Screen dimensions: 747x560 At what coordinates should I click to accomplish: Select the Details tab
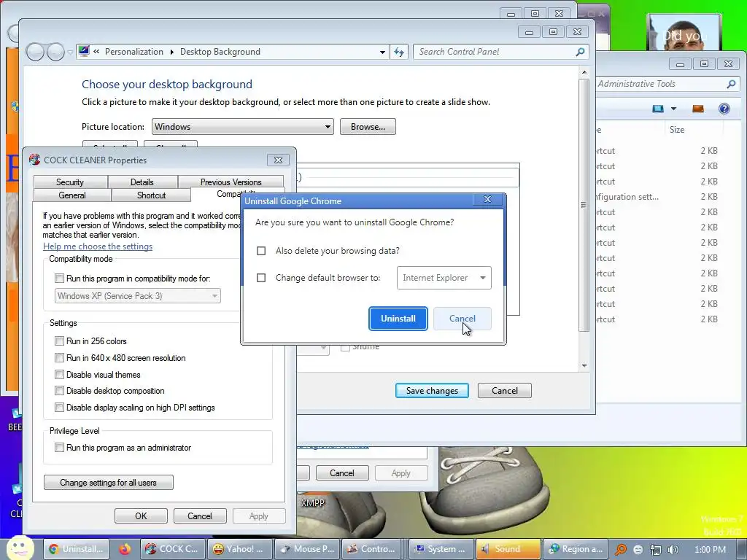[142, 182]
